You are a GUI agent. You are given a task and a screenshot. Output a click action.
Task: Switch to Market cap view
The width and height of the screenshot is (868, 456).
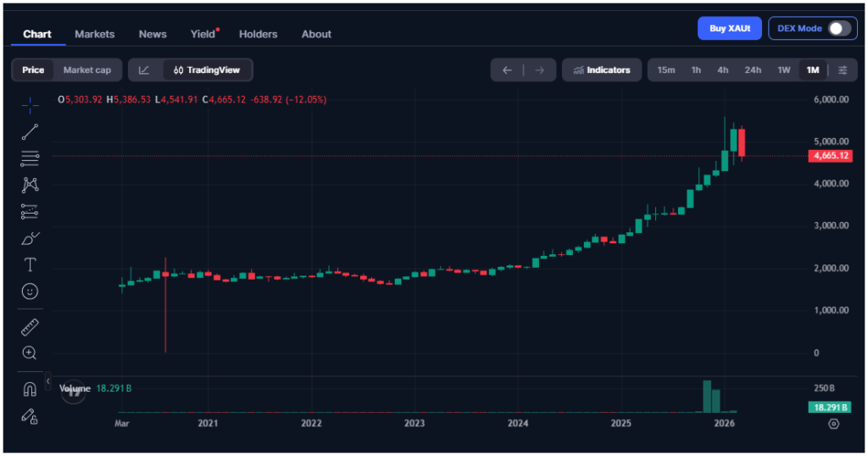click(87, 70)
